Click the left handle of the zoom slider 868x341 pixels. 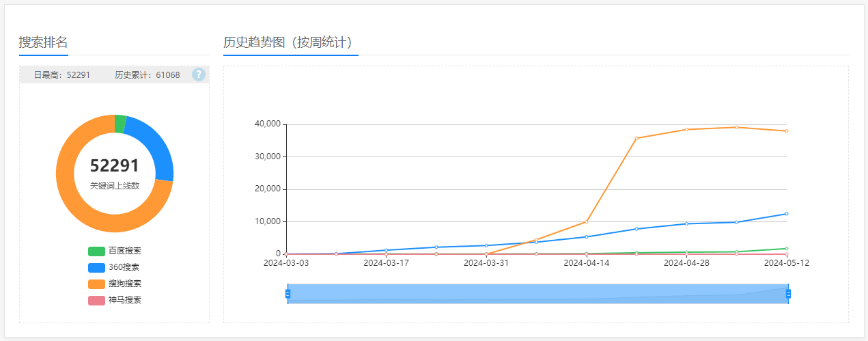[288, 294]
